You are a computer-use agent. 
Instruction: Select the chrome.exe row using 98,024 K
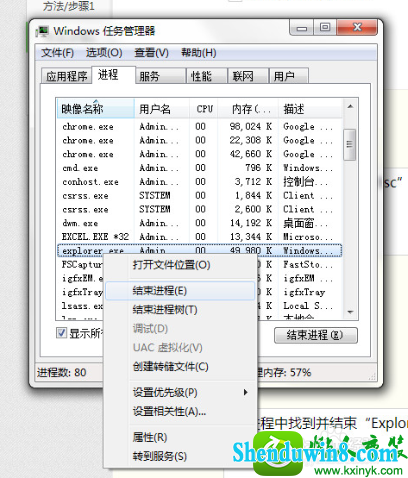(200, 127)
